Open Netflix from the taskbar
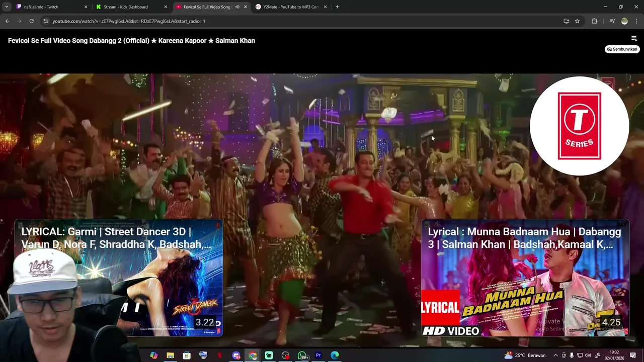The width and height of the screenshot is (644, 362). 219,355
